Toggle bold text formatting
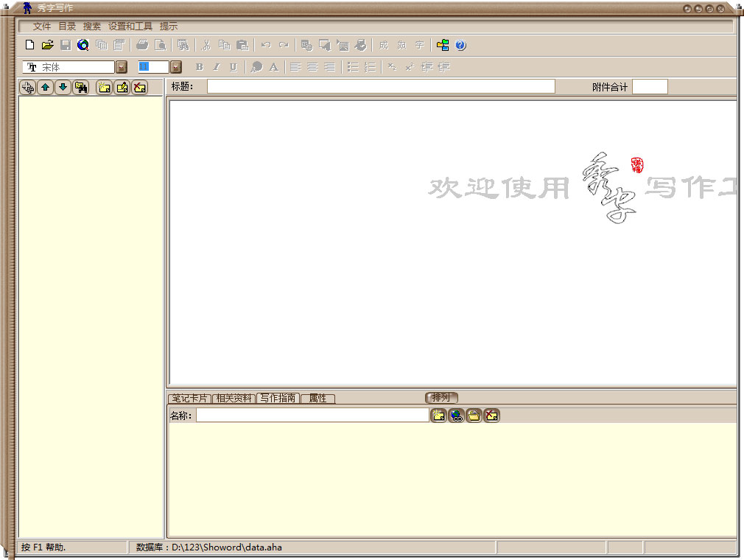The height and width of the screenshot is (560, 744). (199, 66)
